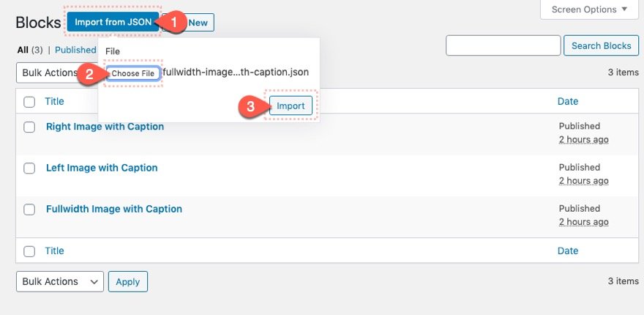Sort by the Date column header
The height and width of the screenshot is (315, 644).
tap(568, 101)
